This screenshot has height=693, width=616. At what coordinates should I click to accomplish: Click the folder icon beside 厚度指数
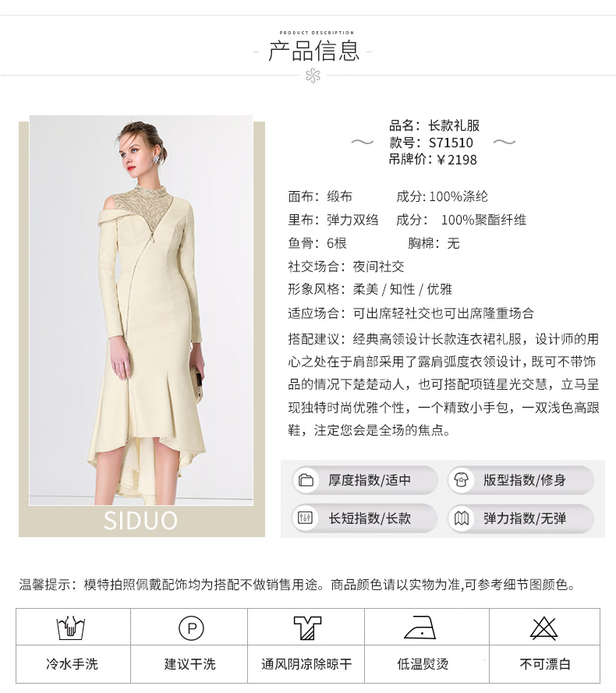tap(306, 480)
